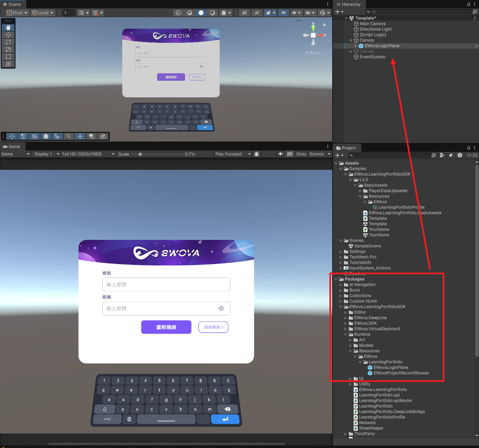Click the Hierarchy create (+) button
479x448 pixels.
(x=339, y=12)
